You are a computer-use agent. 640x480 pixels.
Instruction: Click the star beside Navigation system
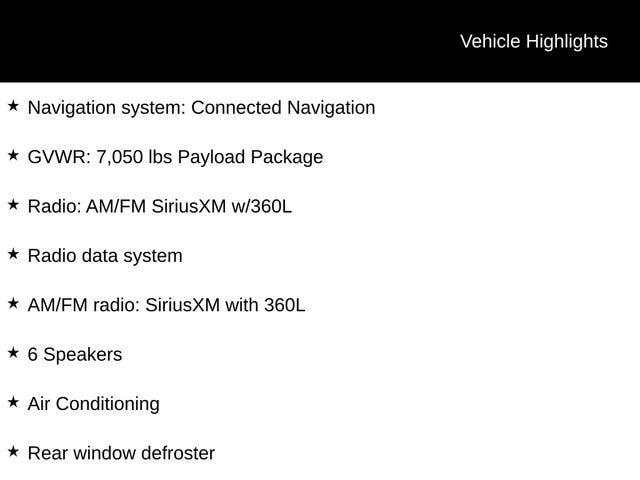coord(13,105)
